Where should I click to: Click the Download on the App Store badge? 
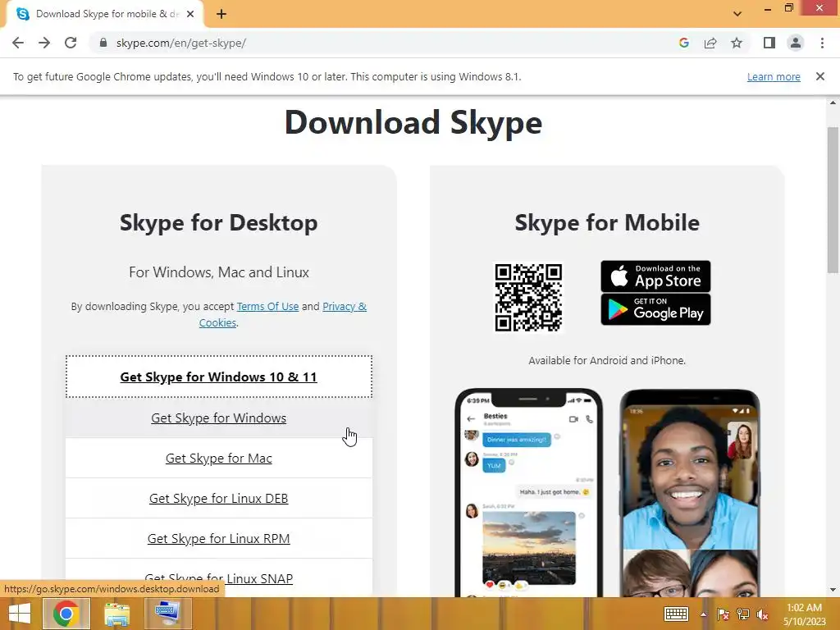point(655,276)
